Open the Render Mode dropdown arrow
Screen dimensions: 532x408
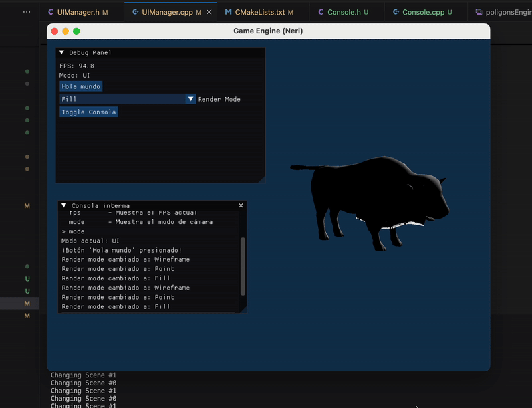click(x=190, y=99)
